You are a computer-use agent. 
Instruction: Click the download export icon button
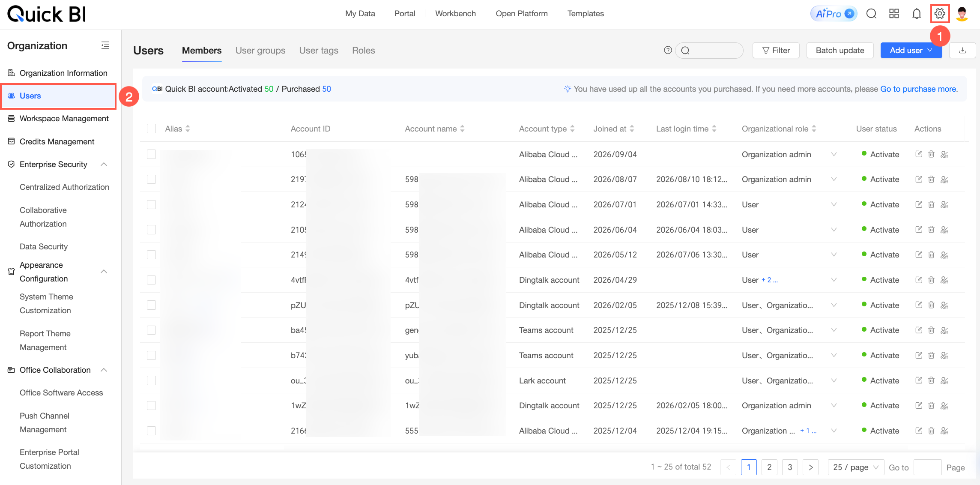(962, 51)
